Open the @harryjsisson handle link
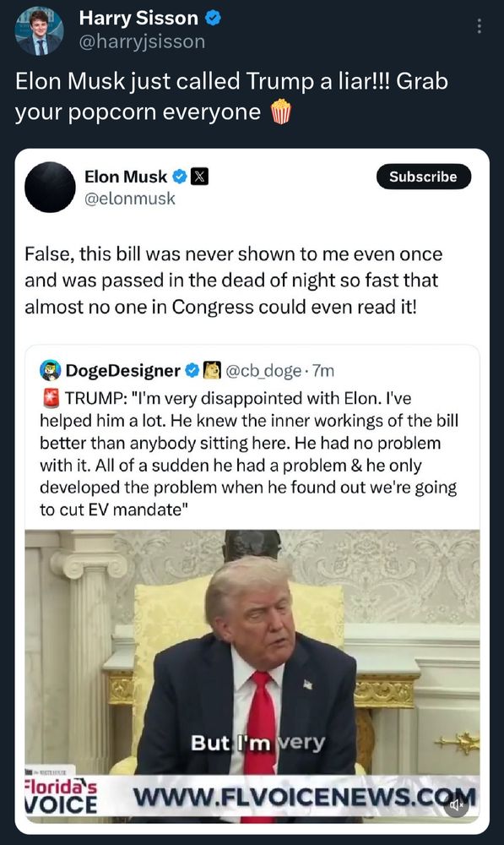Screen dimensions: 504x845 point(142,41)
